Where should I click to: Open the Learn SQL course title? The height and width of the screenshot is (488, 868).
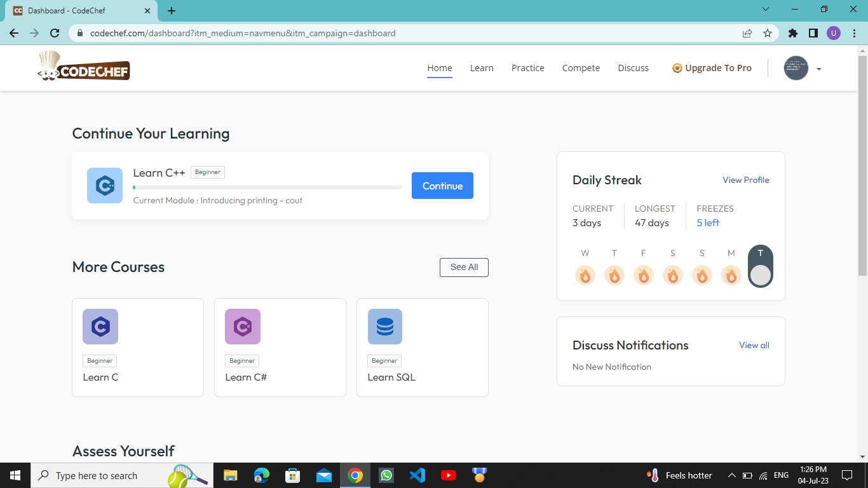(391, 377)
